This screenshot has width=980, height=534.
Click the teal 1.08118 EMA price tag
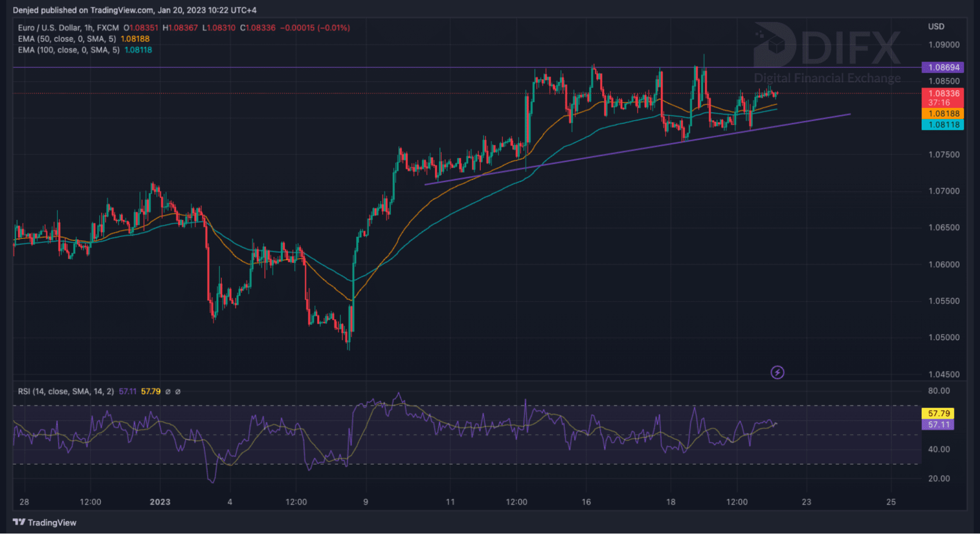[x=943, y=125]
